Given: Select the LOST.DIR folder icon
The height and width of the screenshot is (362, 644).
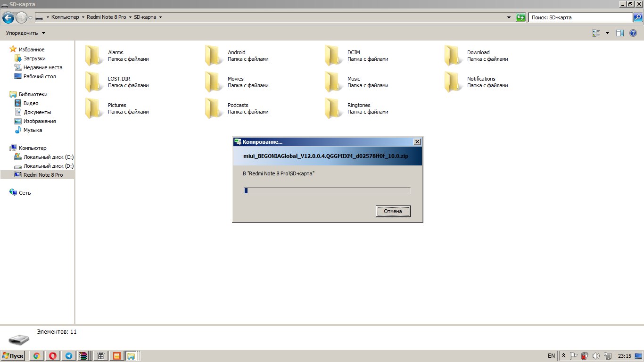Looking at the screenshot, I should click(x=94, y=82).
